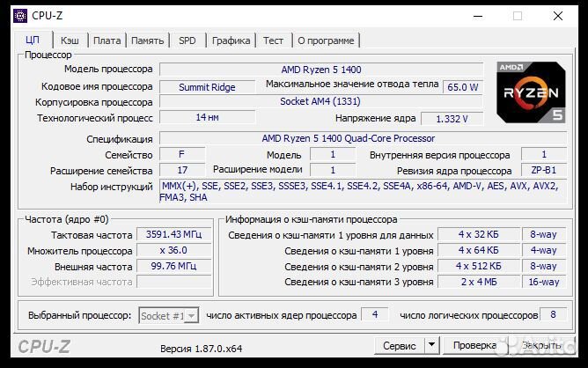Switch to the ЦП tab

[x=33, y=40]
